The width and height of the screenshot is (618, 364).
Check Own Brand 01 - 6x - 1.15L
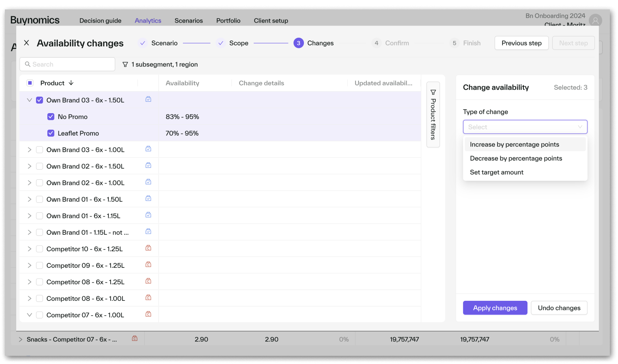coord(40,216)
